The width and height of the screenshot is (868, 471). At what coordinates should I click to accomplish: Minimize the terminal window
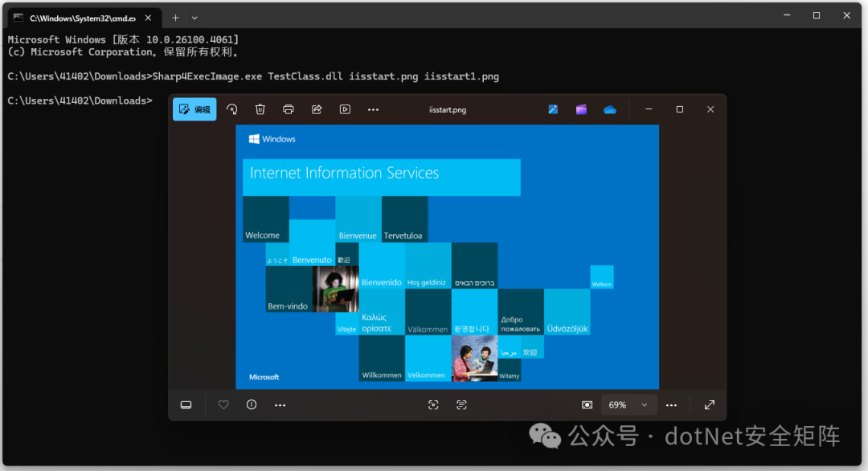pos(787,15)
